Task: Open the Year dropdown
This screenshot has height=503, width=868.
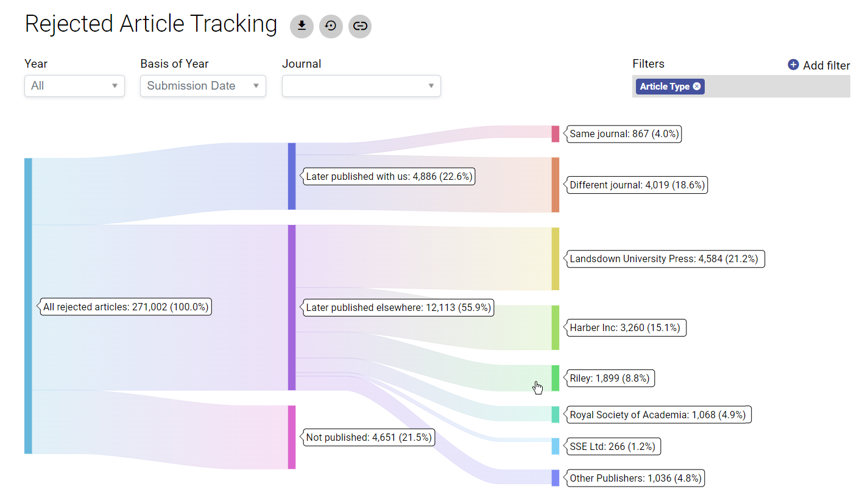Action: point(74,86)
